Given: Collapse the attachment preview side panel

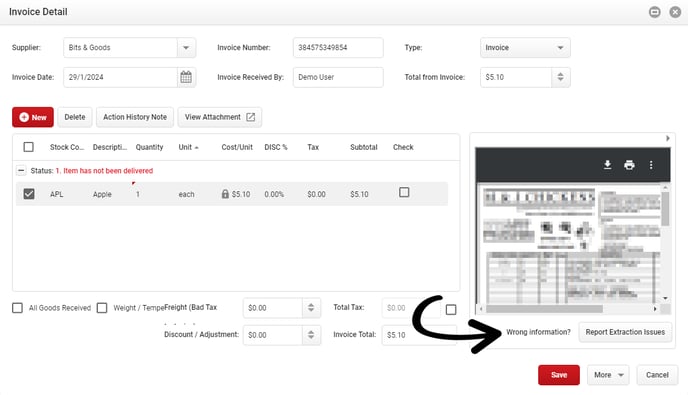Looking at the screenshot, I should click(667, 138).
